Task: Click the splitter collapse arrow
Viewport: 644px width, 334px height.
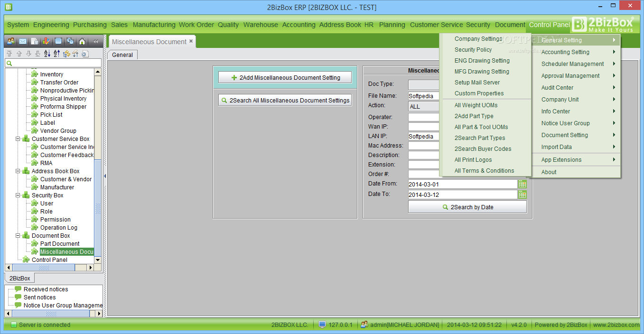Action: coord(105,176)
